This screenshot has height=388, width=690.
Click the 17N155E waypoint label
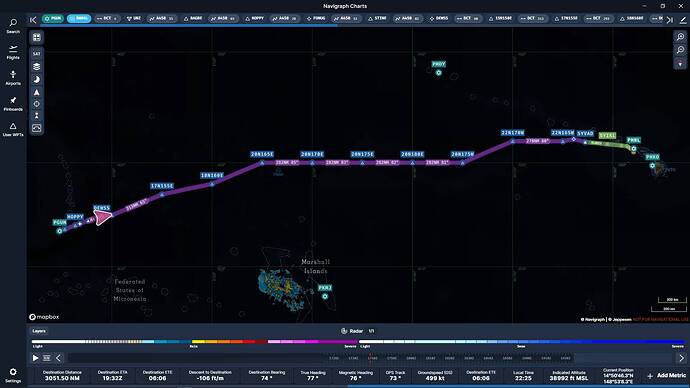(162, 186)
